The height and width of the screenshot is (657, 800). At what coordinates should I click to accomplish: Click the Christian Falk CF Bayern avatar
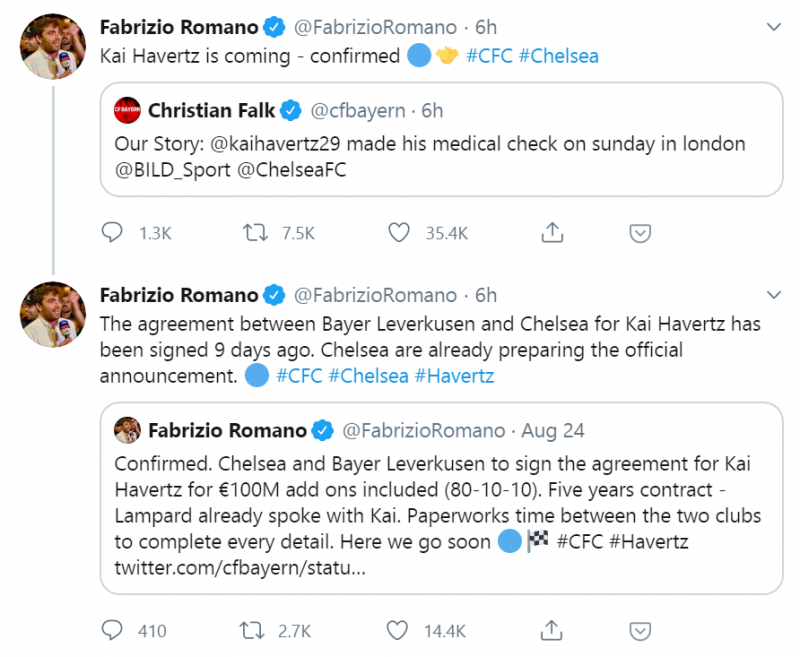[x=127, y=109]
